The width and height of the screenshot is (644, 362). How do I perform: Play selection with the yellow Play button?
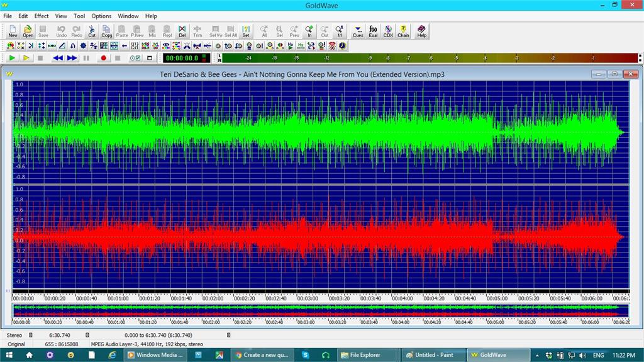(x=26, y=58)
